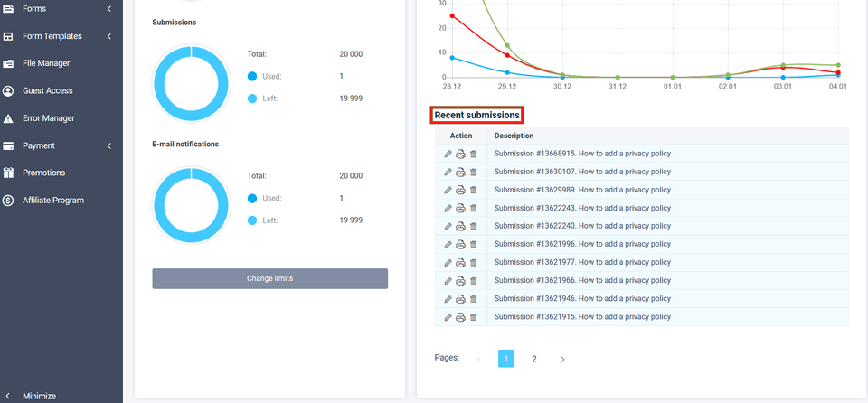Go to Guest Access page
This screenshot has width=868, height=403.
point(47,90)
